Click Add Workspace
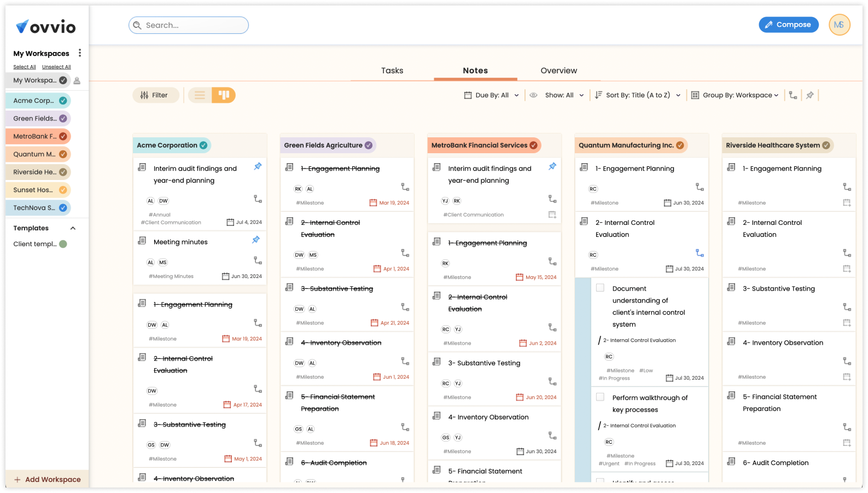This screenshot has height=493, width=868. click(x=48, y=479)
